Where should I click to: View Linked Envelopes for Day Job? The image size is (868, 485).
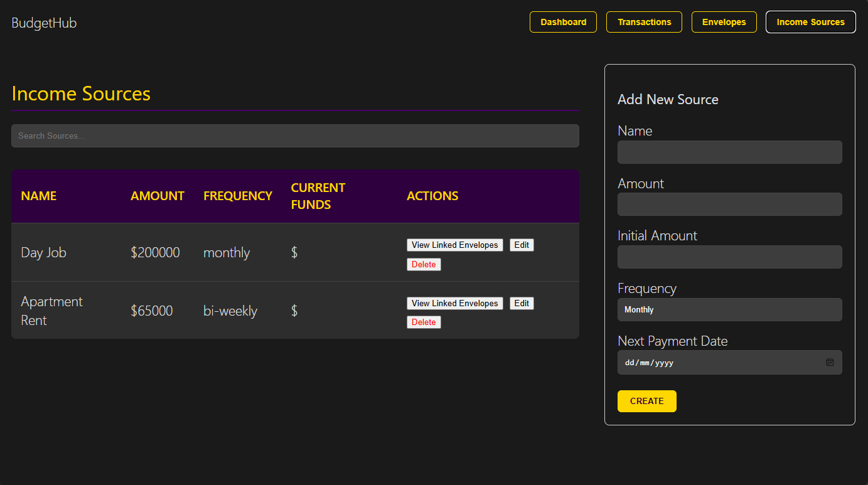point(454,245)
